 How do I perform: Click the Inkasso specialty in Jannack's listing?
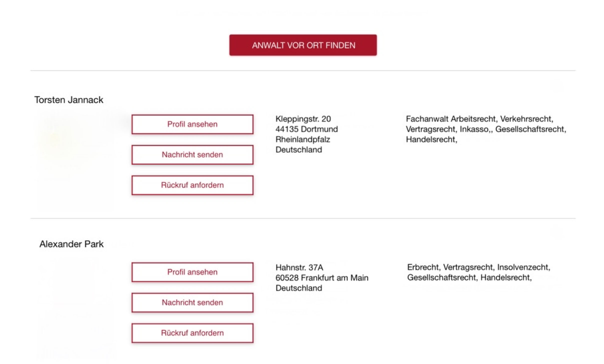(474, 129)
